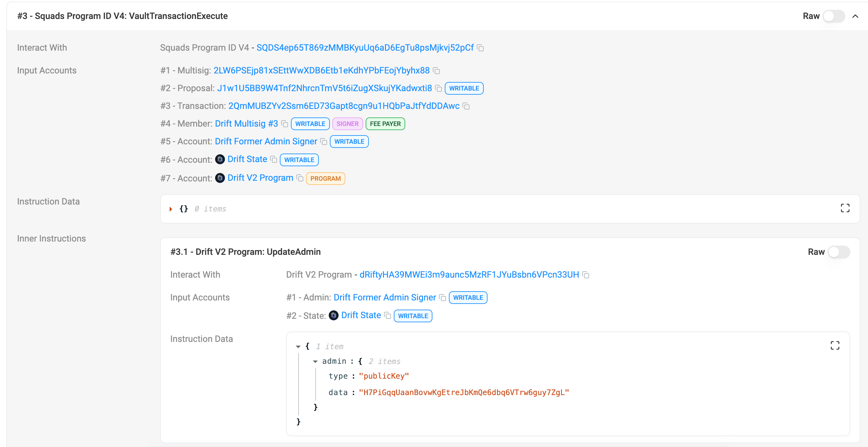Click the WRITABLE badge next to Proposal
This screenshot has height=447, width=868.
(464, 89)
